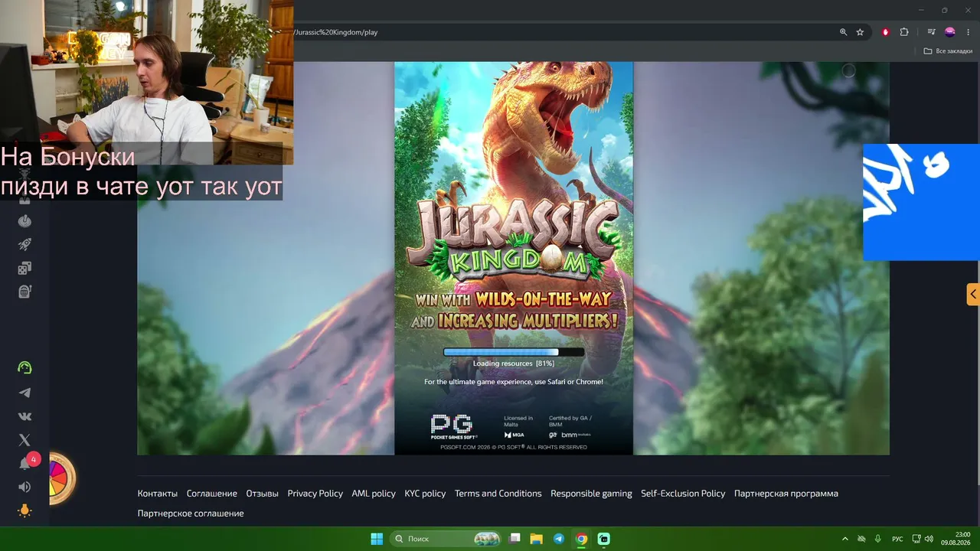Open the media controls music icon
The width and height of the screenshot is (980, 551).
coord(931,32)
